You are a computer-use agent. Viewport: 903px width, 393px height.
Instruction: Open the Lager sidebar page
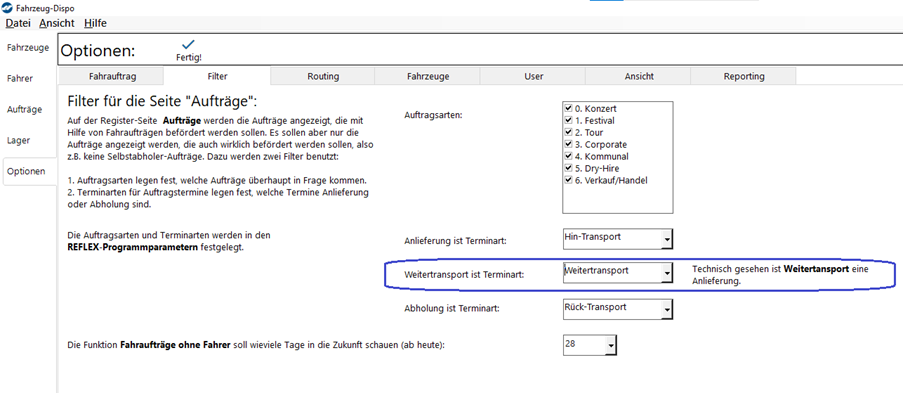tap(18, 140)
